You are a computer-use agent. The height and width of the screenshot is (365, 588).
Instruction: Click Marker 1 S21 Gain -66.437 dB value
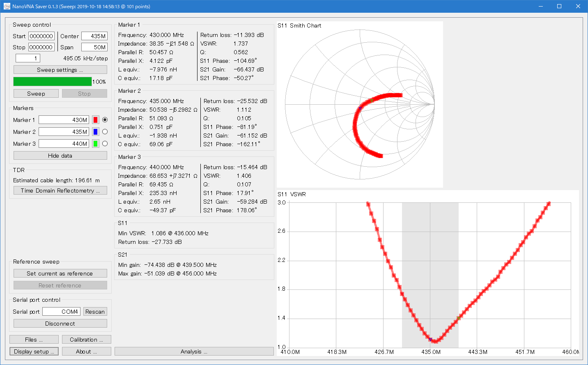click(249, 69)
